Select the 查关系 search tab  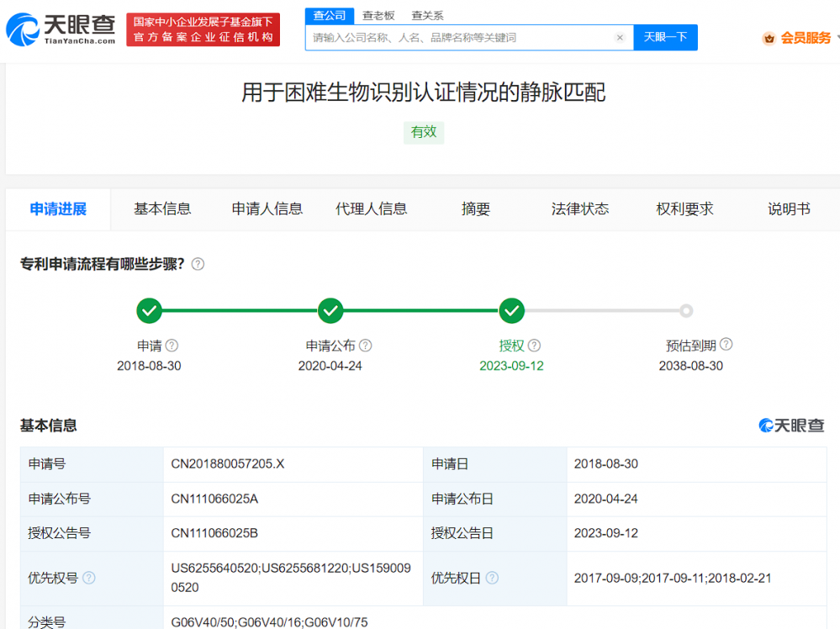tap(427, 15)
